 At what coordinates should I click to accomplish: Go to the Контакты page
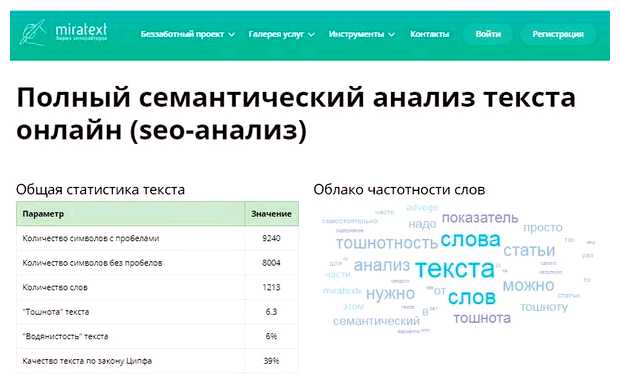(429, 34)
